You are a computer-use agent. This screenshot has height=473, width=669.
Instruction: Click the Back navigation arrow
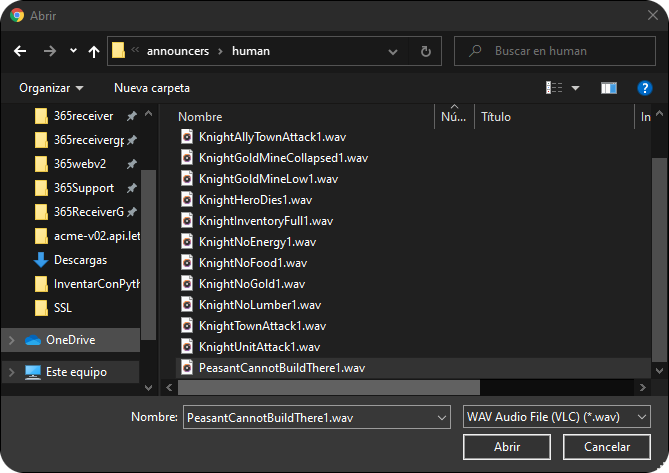pyautogui.click(x=20, y=51)
